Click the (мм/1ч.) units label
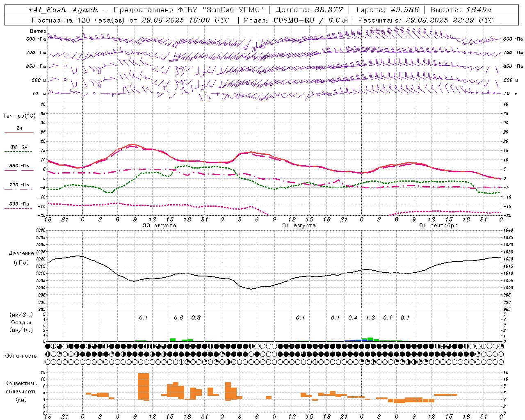This screenshot has height=420, width=525. (21, 330)
